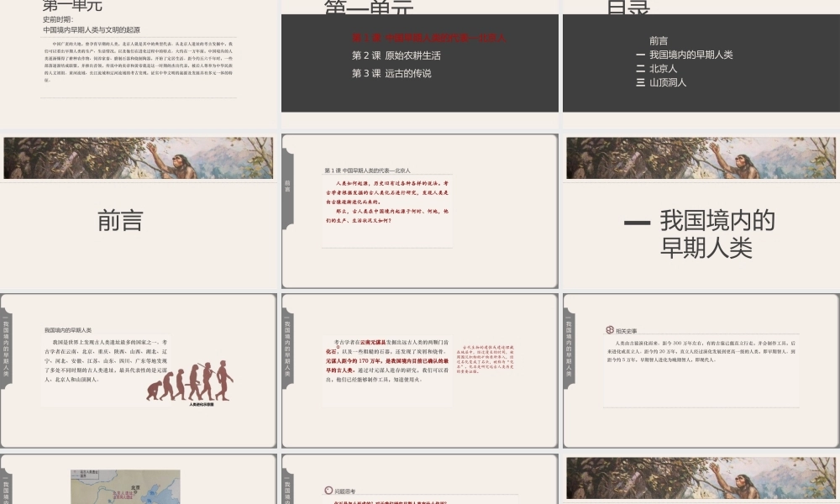Click the large 前言 heading text
Image resolution: width=840 pixels, height=504 pixels.
click(x=120, y=221)
